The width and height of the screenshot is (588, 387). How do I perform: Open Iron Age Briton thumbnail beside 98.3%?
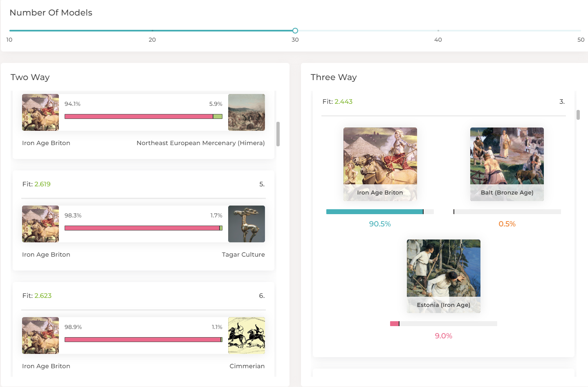pyautogui.click(x=40, y=224)
